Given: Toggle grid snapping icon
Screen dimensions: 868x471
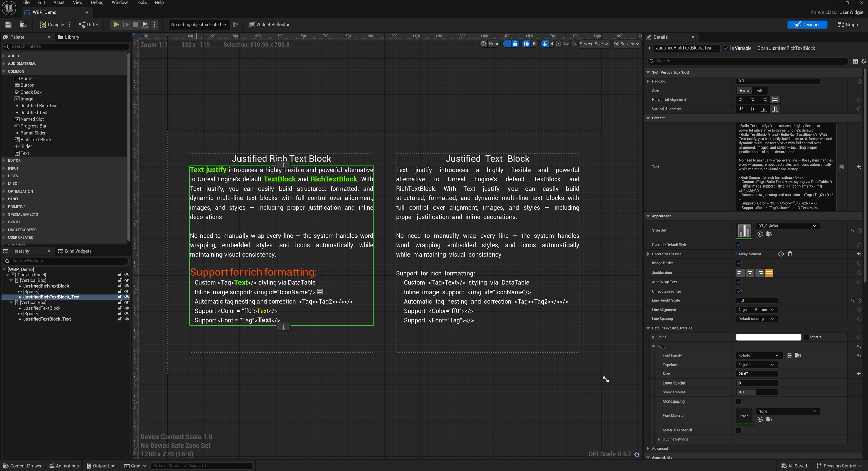Looking at the screenshot, I should click(545, 44).
